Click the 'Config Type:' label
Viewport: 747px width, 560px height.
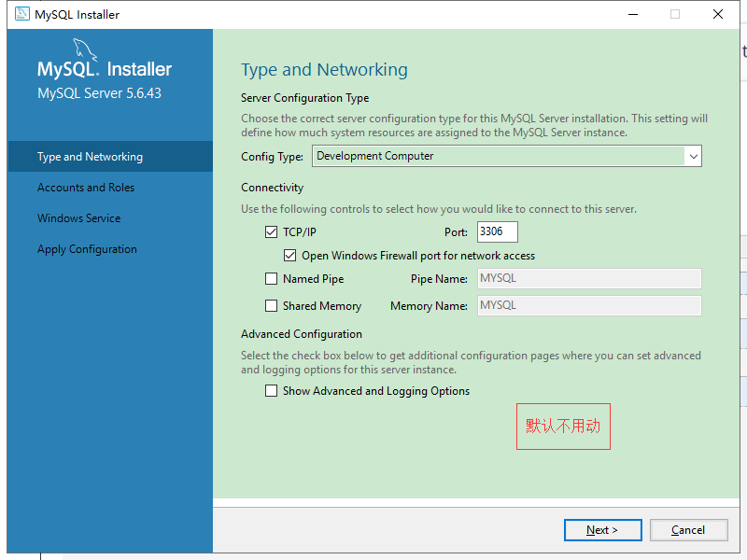click(x=272, y=157)
